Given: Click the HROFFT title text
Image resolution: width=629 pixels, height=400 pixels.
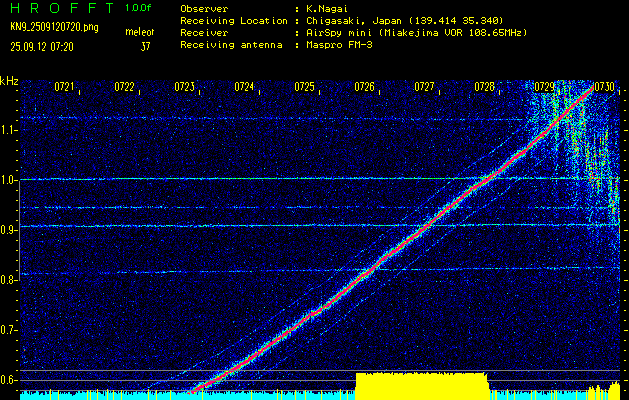Looking at the screenshot, I should click(x=62, y=8).
